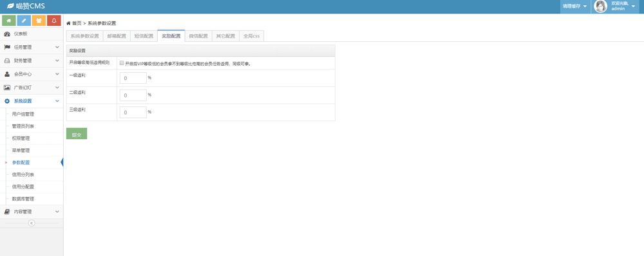Expand the 会员中心 menu chevron
Image resolution: width=644 pixels, height=256 pixels.
57,74
